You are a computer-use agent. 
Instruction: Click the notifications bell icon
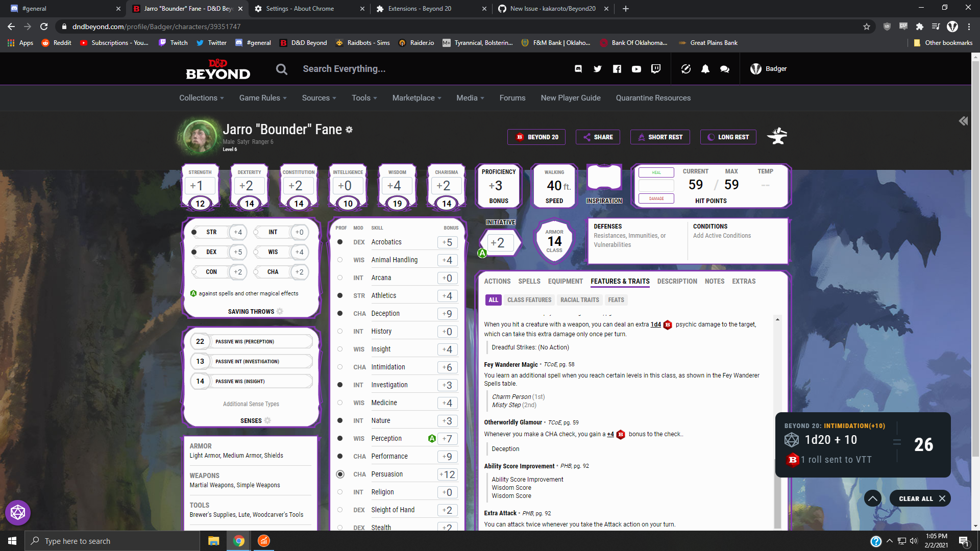[x=705, y=69]
